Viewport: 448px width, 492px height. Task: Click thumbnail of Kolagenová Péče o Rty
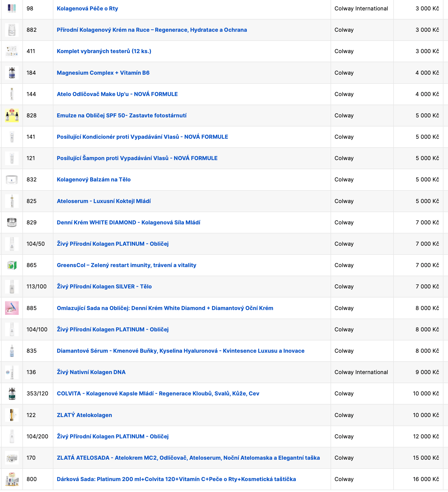pyautogui.click(x=12, y=9)
